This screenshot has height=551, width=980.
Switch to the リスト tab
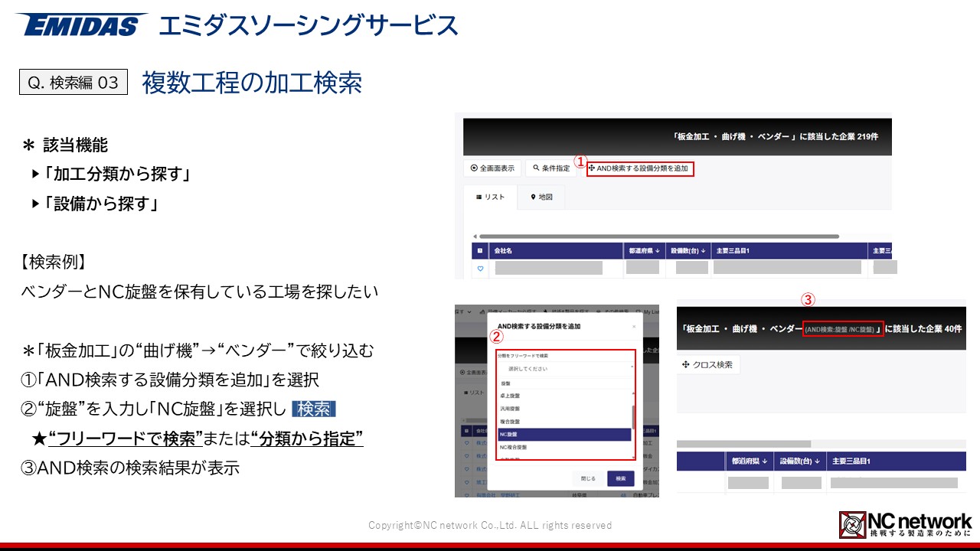pos(490,197)
